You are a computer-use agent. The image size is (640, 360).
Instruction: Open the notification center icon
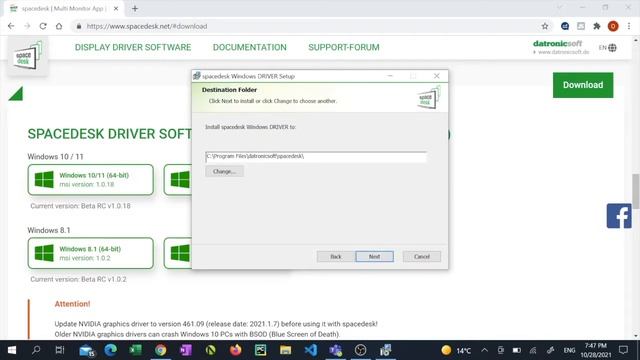(x=623, y=350)
